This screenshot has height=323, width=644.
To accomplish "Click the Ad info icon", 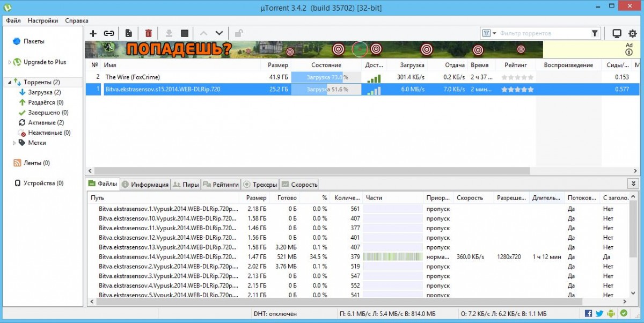I will pos(629,52).
